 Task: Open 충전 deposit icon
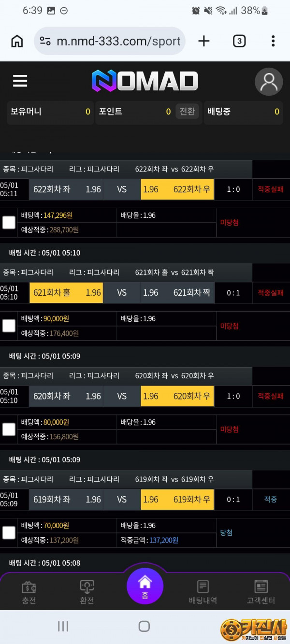29,593
